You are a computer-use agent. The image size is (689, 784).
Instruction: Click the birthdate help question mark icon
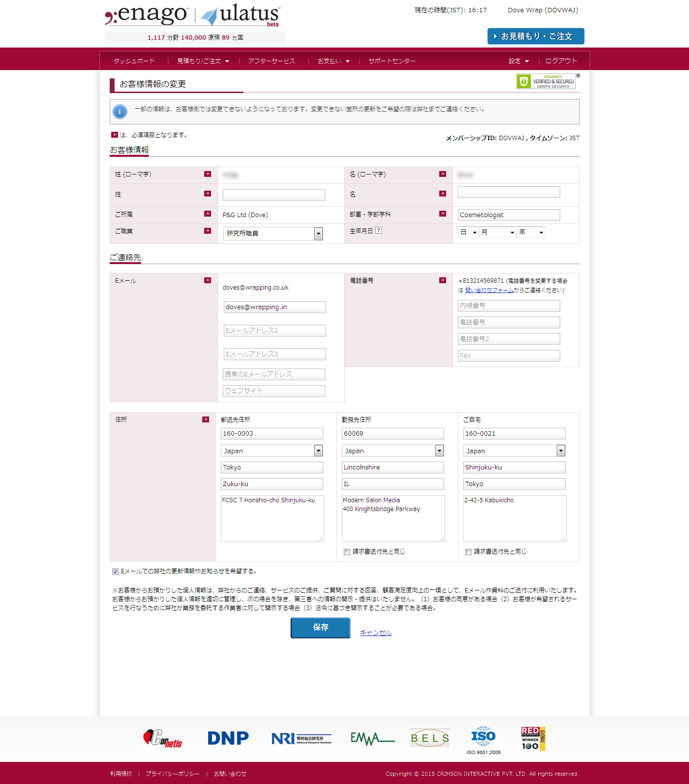[x=379, y=231]
